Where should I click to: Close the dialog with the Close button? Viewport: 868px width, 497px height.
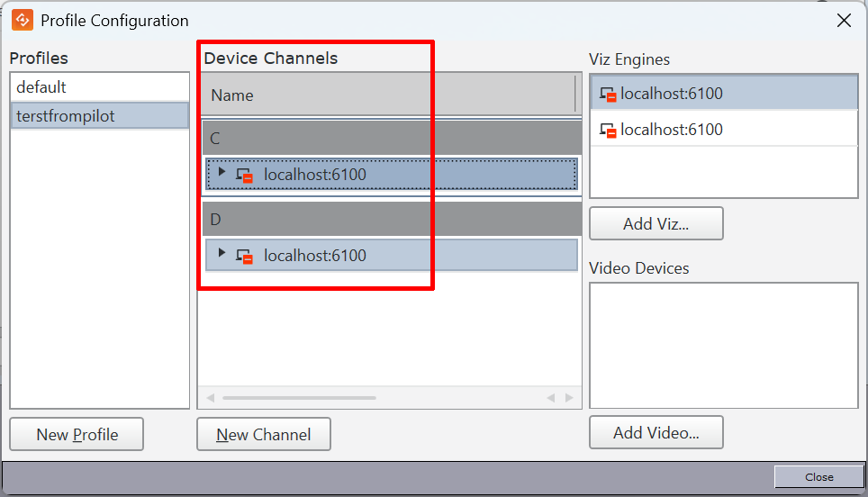(x=818, y=477)
